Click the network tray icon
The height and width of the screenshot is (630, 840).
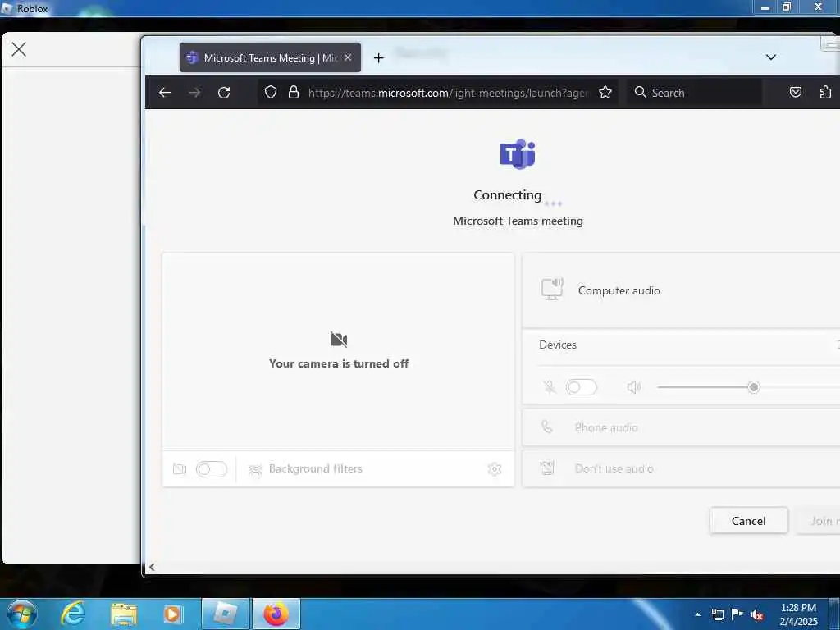click(718, 615)
